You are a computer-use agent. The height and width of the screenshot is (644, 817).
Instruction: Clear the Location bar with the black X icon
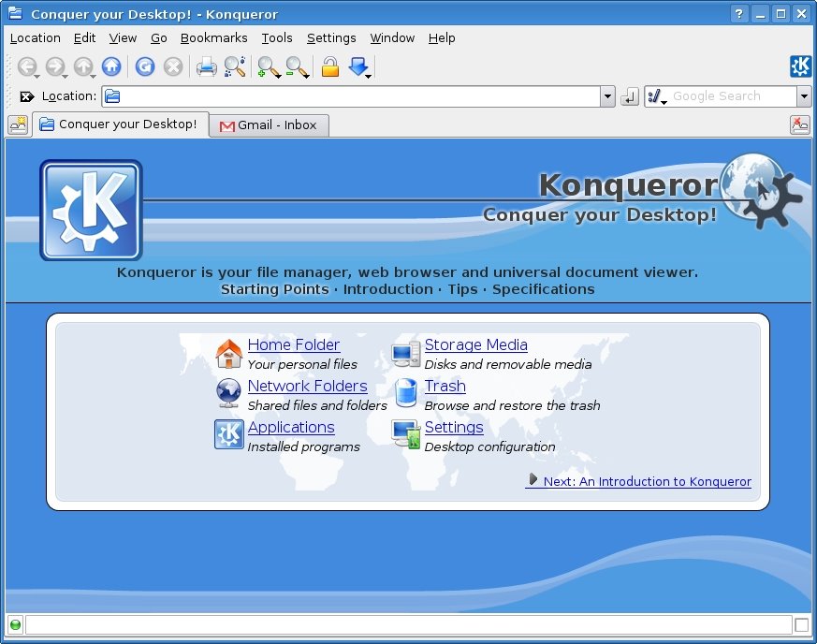[x=26, y=96]
